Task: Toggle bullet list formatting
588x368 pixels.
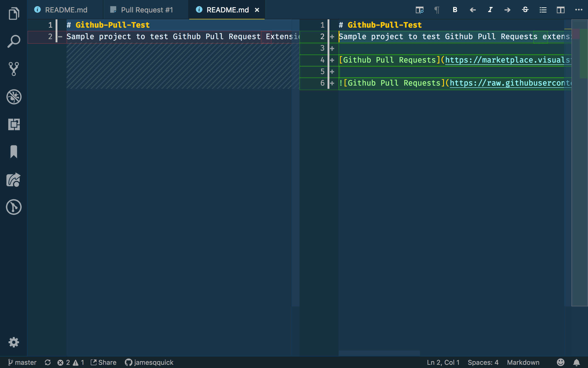Action: pos(543,10)
